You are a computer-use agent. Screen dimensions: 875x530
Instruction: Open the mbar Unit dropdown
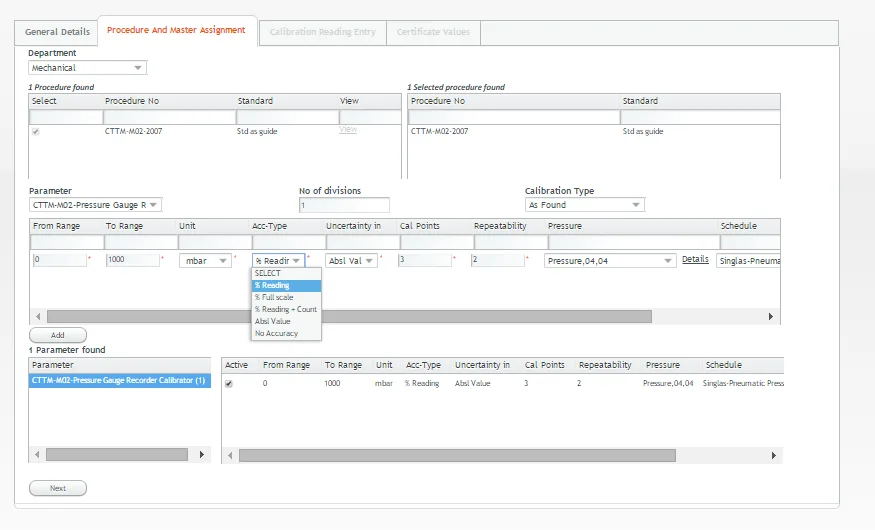pyautogui.click(x=205, y=261)
